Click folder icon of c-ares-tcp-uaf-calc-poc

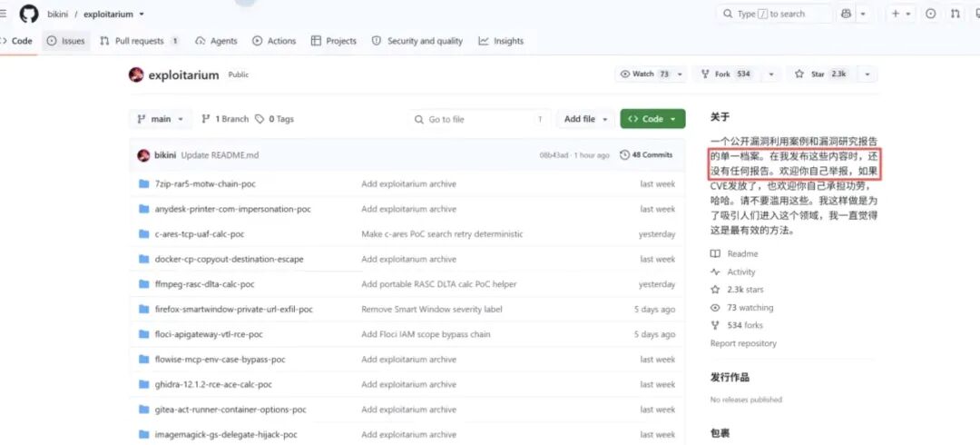(x=143, y=234)
